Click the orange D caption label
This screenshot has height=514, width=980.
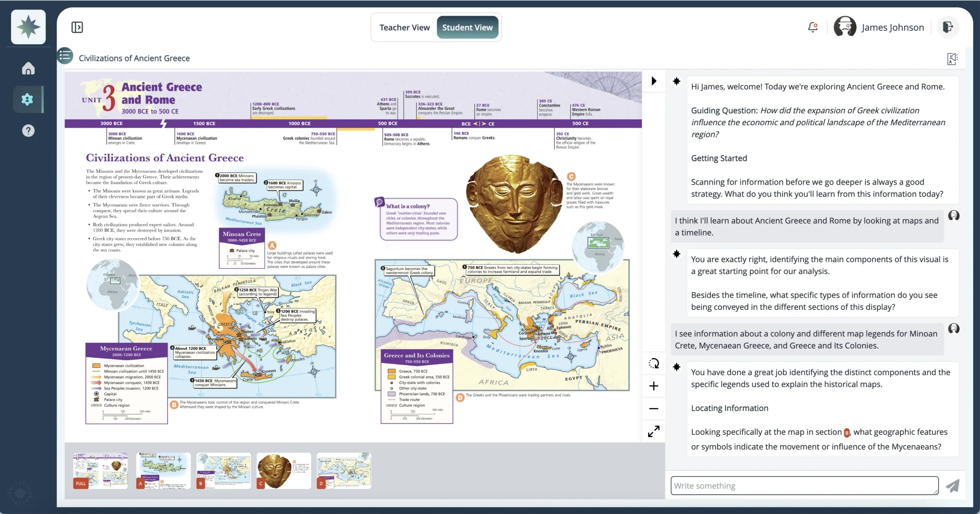(460, 398)
